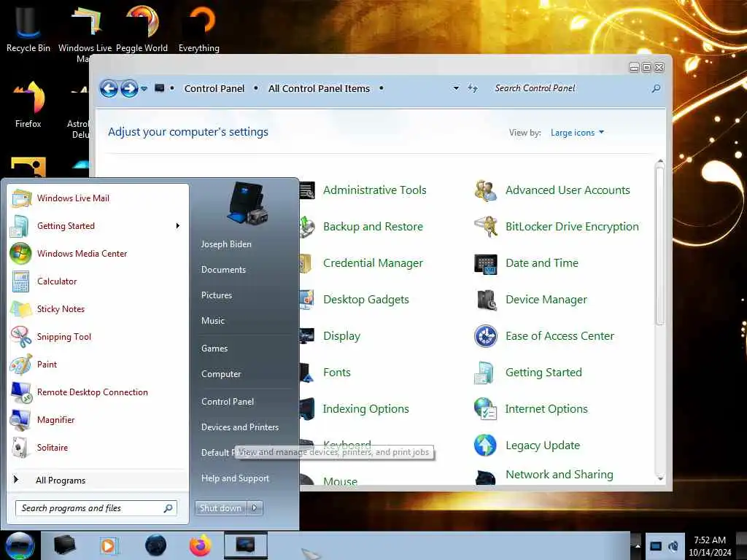Expand the Getting Started submenu arrow

pyautogui.click(x=178, y=226)
